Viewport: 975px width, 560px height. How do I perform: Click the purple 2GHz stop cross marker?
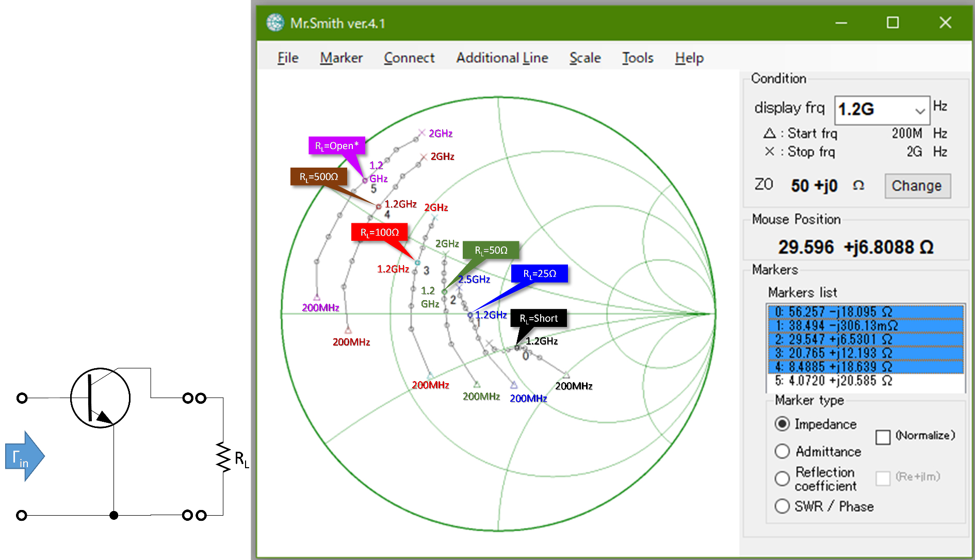[x=421, y=133]
